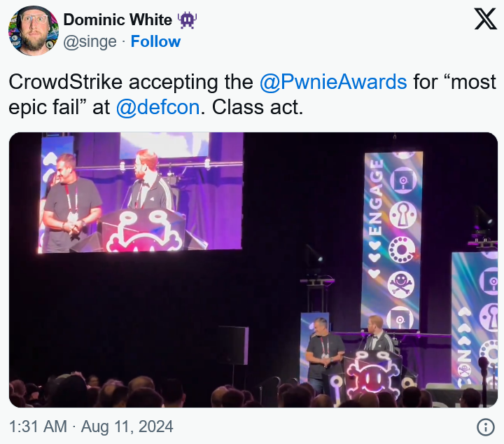Open the @defcon mention

tap(157, 106)
